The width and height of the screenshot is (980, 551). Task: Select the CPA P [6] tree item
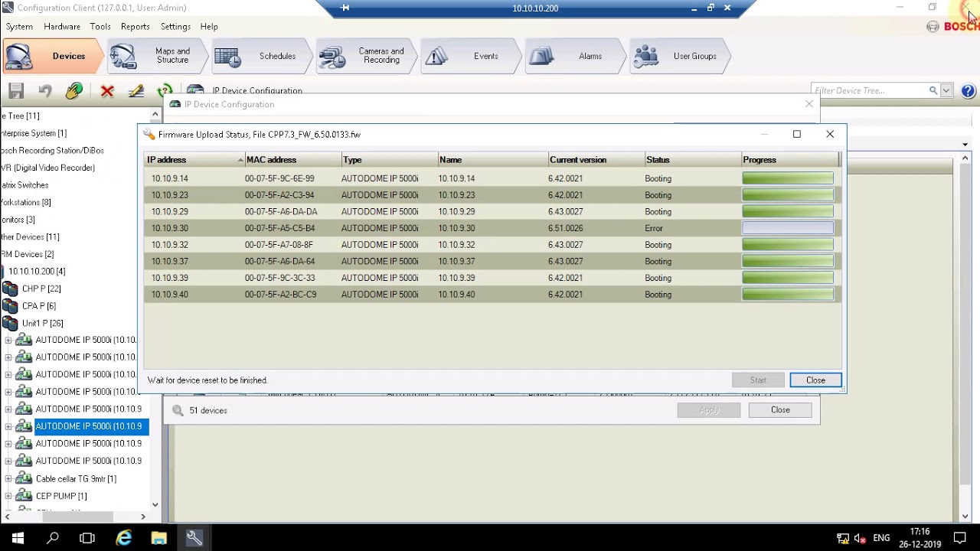coord(39,306)
